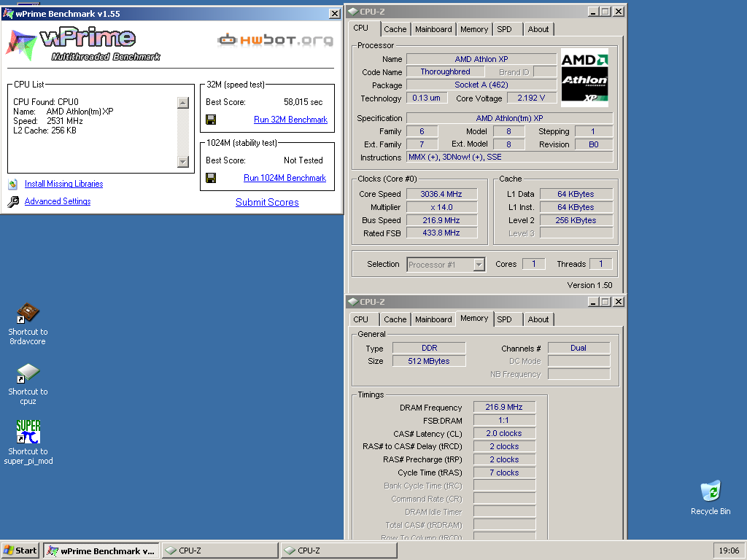Click the wPrime title bar icon
This screenshot has width=747, height=560.
point(8,13)
